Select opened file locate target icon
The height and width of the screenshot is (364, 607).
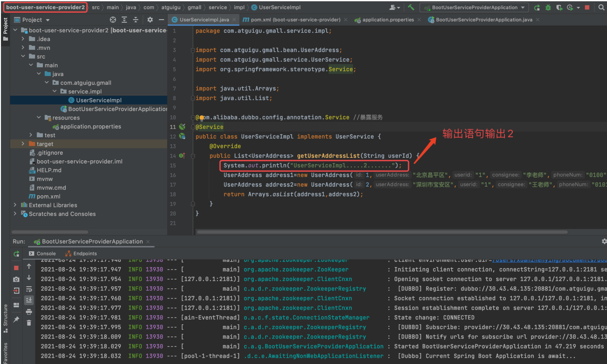click(x=113, y=20)
